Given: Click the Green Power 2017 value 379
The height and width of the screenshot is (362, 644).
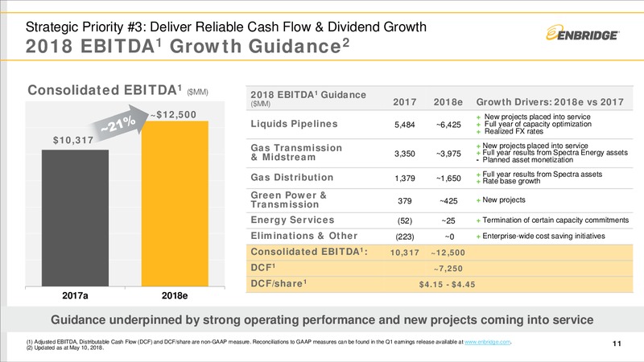Looking at the screenshot, I should point(405,200).
